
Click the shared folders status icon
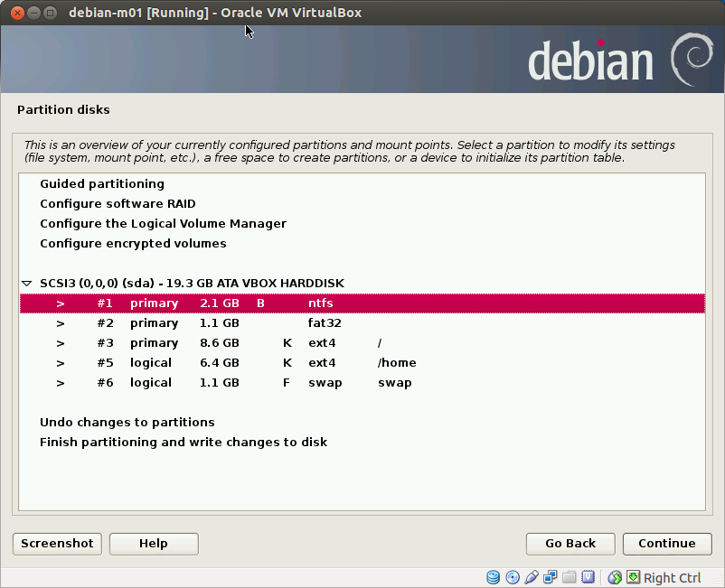pos(570,577)
